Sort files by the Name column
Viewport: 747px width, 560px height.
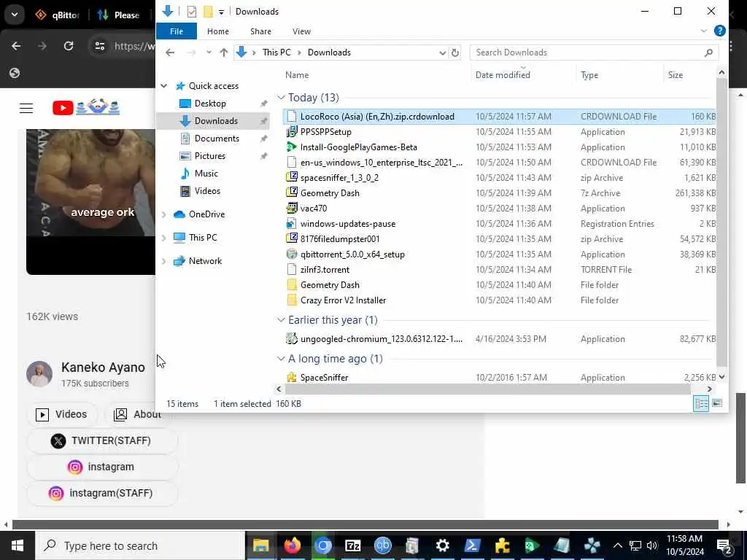click(x=297, y=75)
